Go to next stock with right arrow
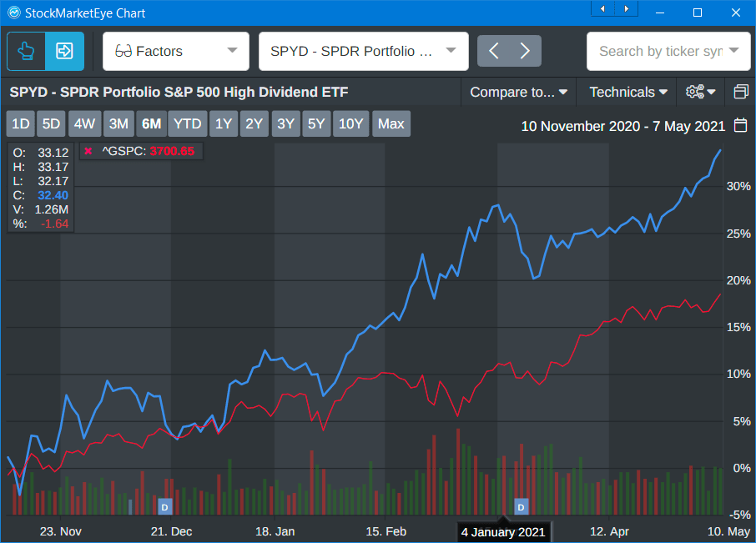The width and height of the screenshot is (756, 543). (525, 51)
